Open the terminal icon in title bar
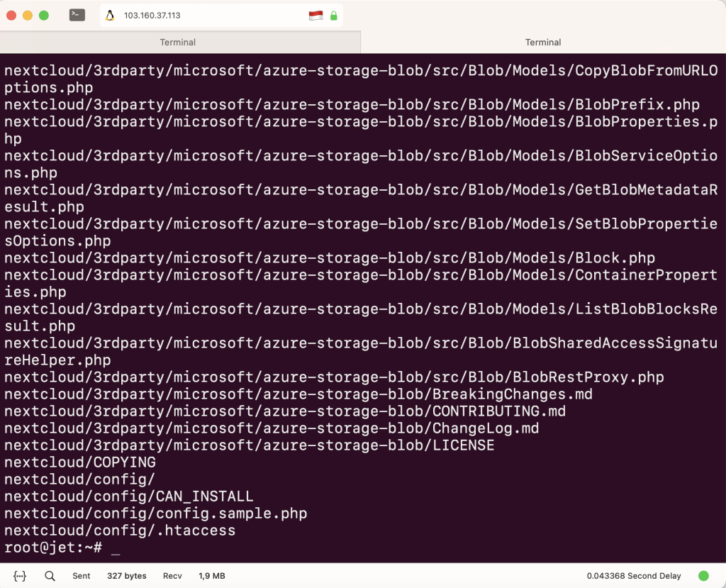The image size is (726, 588). 77,16
